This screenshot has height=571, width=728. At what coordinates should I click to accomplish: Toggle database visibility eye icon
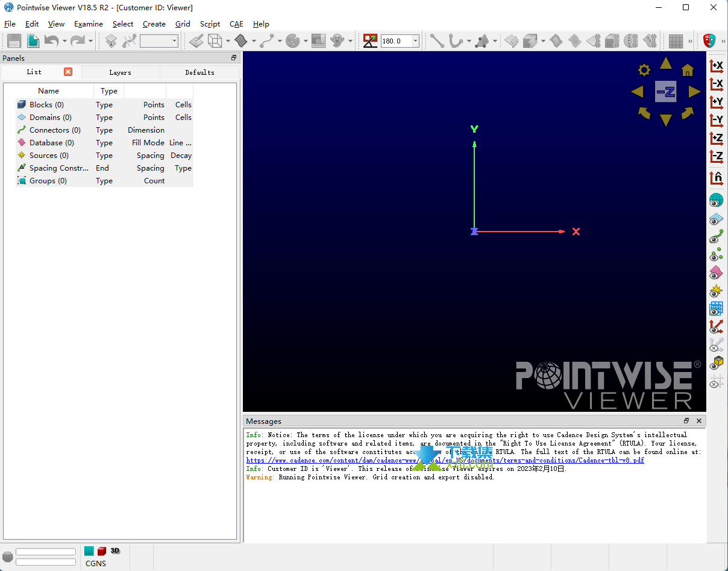click(x=716, y=273)
